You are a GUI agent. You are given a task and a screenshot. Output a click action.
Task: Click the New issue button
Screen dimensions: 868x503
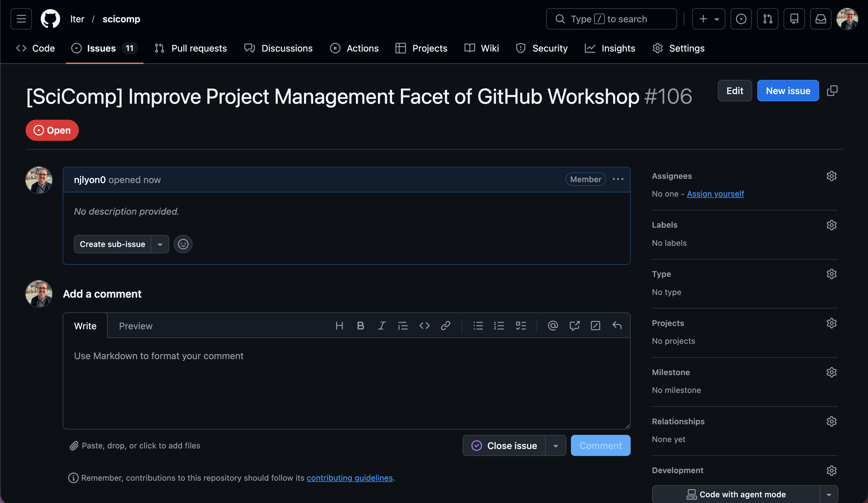(788, 90)
